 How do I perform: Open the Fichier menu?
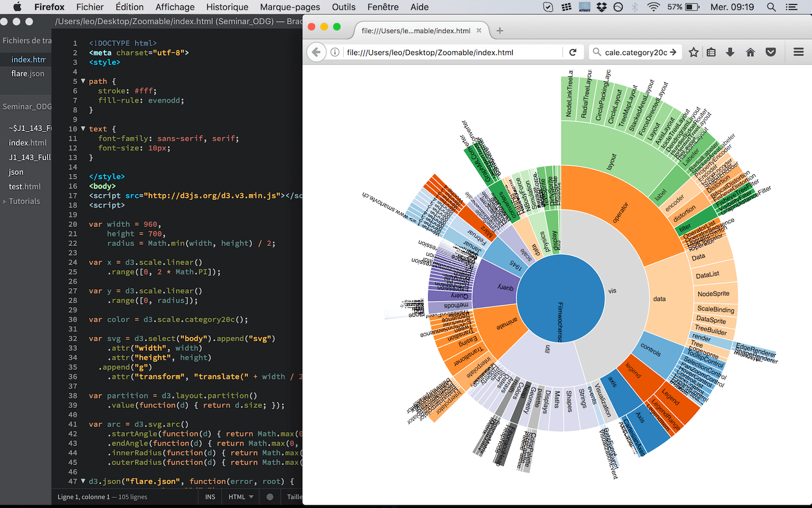pos(90,7)
